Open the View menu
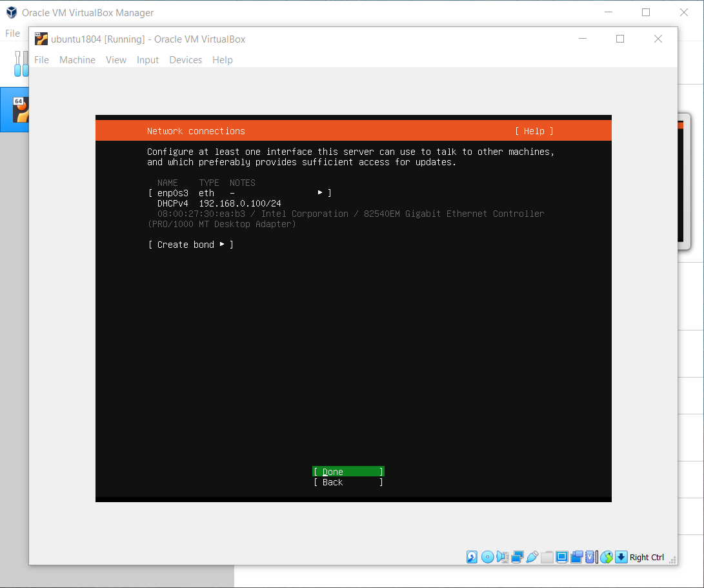The width and height of the screenshot is (704, 588). click(116, 60)
